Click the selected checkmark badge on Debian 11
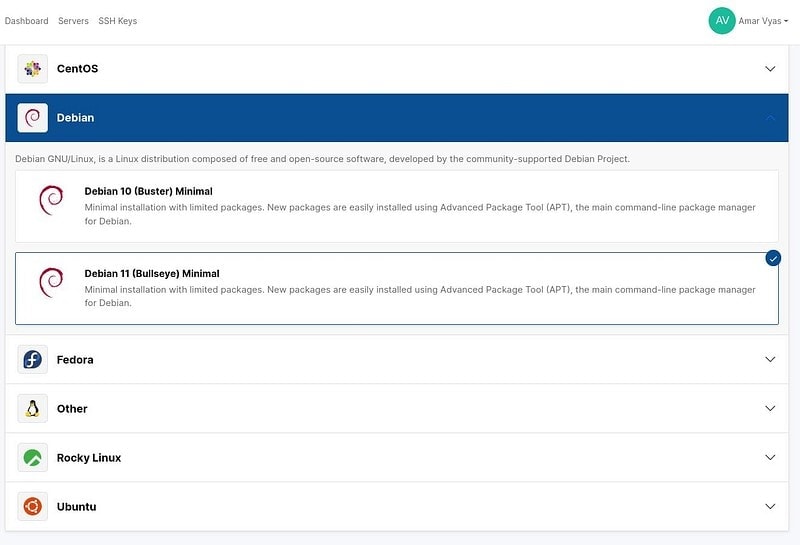Screen dimensions: 800x545 coord(773,258)
